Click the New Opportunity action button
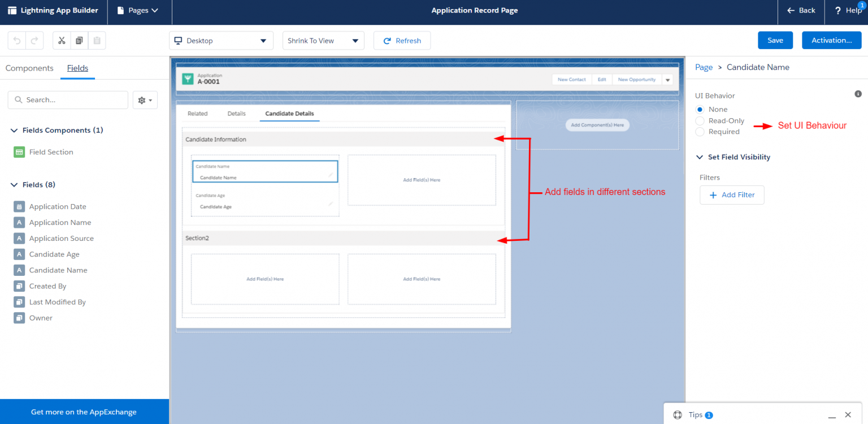 637,80
